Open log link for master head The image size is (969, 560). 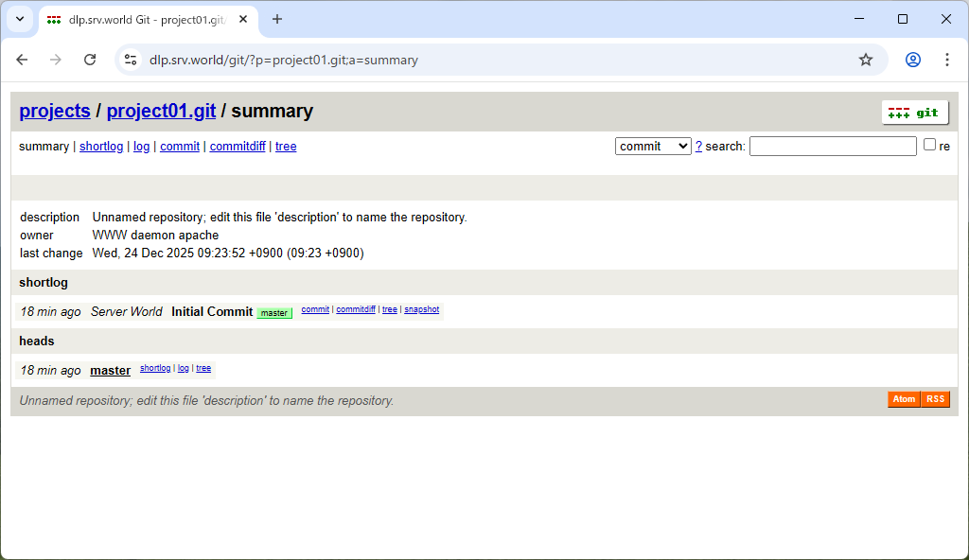pyautogui.click(x=183, y=368)
